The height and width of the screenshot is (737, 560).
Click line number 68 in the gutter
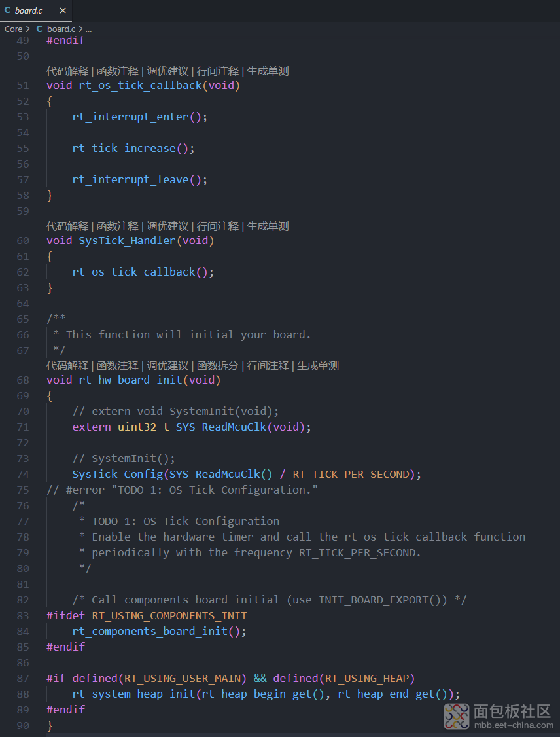pos(22,380)
